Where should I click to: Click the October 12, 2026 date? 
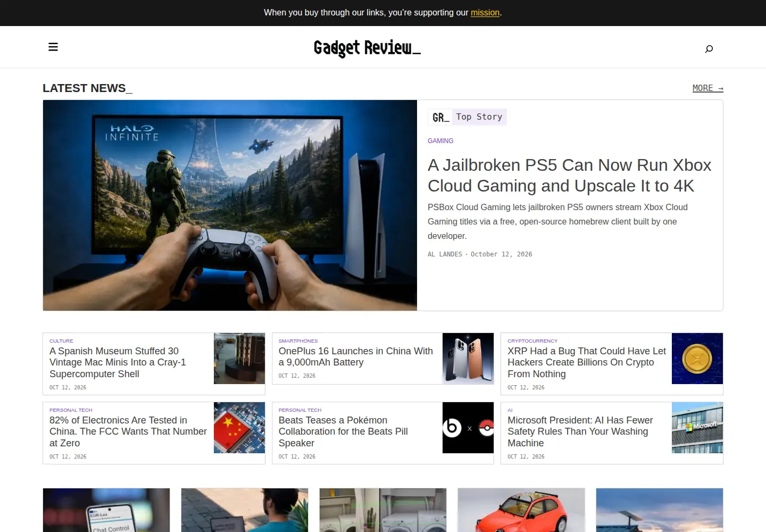click(x=501, y=254)
